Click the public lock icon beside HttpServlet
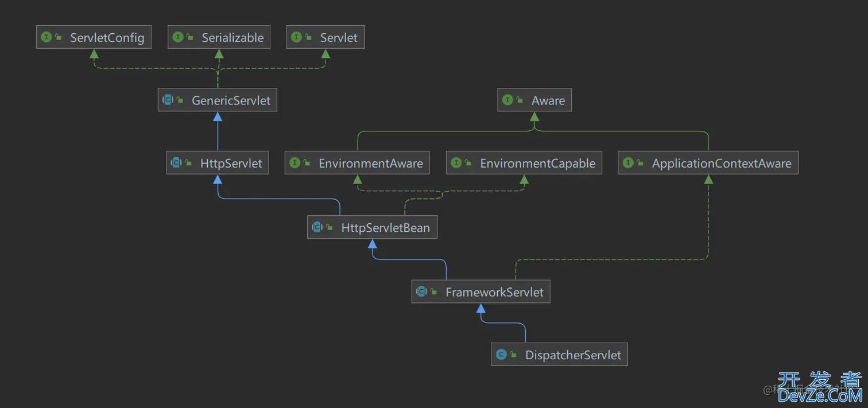This screenshot has height=408, width=868. pos(189,164)
